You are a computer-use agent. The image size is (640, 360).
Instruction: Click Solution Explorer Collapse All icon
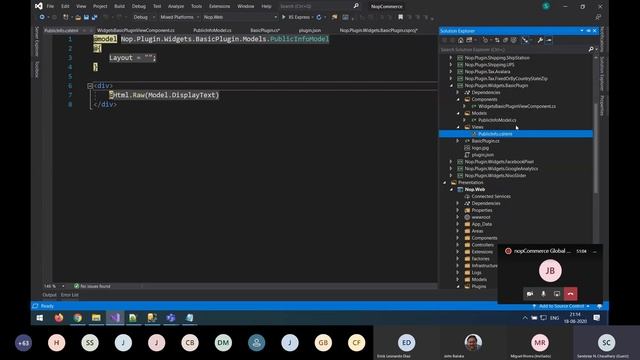(x=505, y=40)
